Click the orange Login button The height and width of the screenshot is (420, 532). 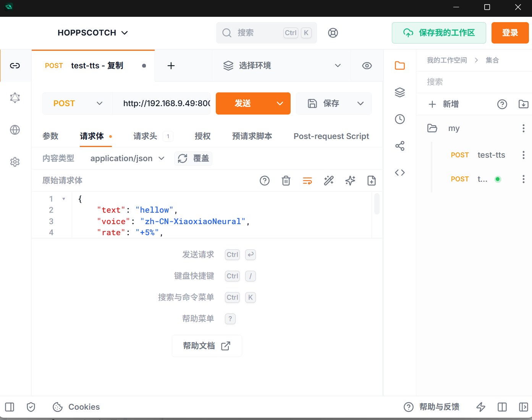coord(510,33)
